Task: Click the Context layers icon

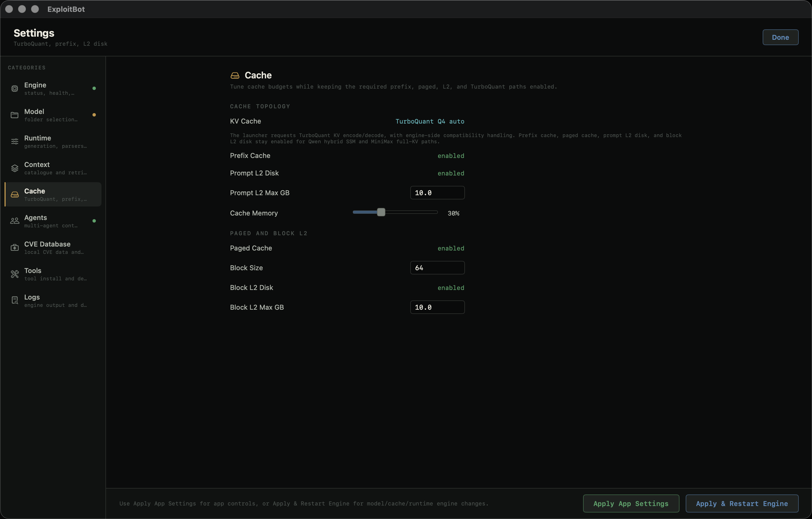Action: (14, 168)
